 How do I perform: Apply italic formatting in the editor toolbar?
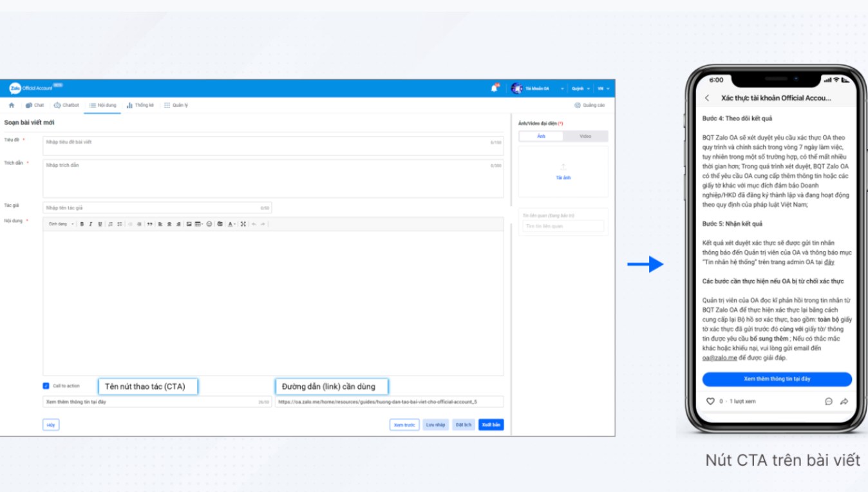pos(91,224)
